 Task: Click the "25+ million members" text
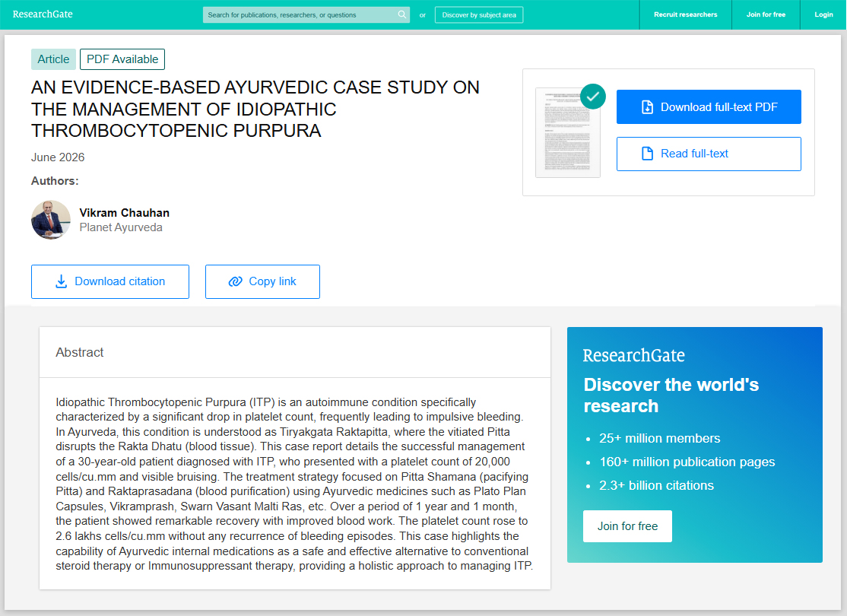659,438
